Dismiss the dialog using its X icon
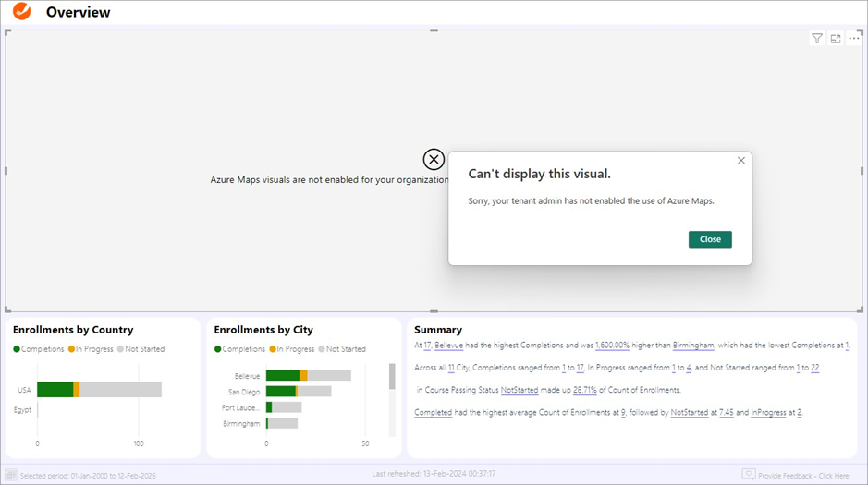This screenshot has height=485, width=868. coord(740,161)
